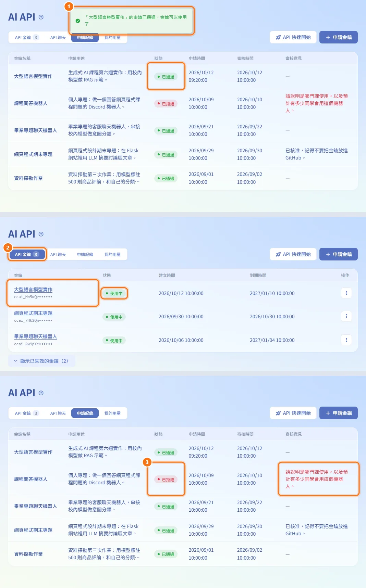Click the help icon beside AI API in middle panel

tap(41, 234)
